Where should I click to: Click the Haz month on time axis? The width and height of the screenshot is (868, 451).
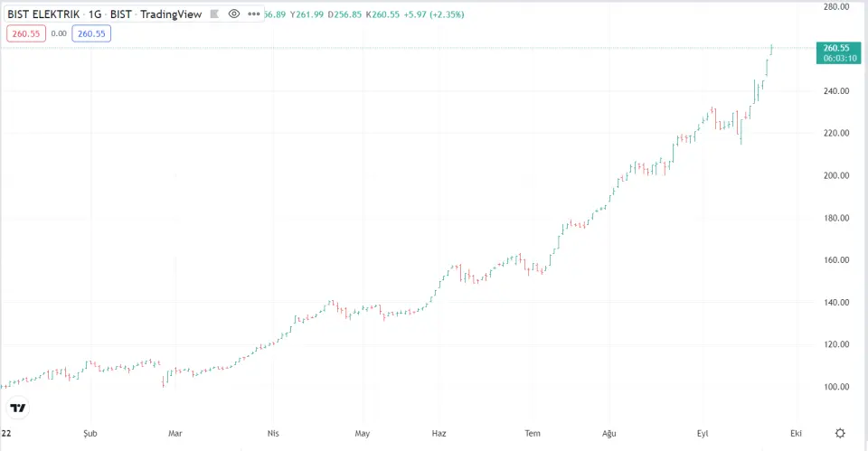(x=439, y=433)
